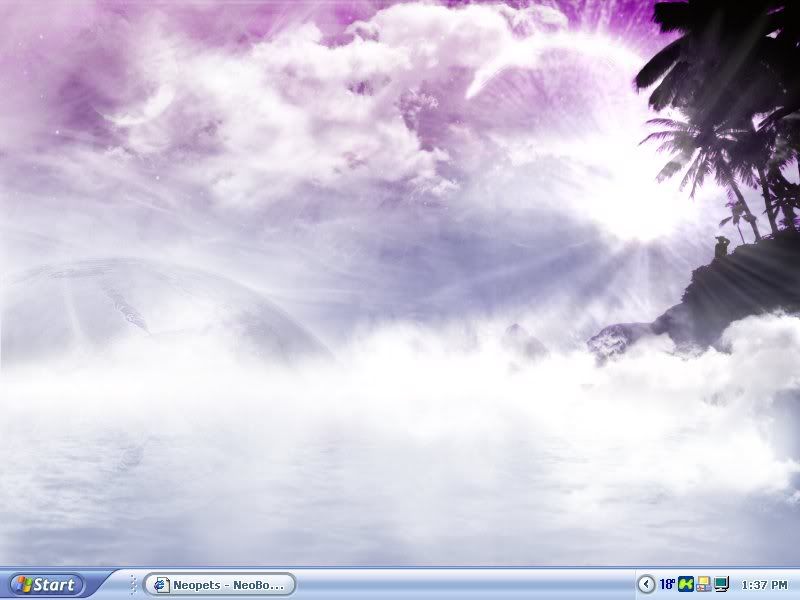
Task: Expand hidden system tray icons
Action: 646,584
